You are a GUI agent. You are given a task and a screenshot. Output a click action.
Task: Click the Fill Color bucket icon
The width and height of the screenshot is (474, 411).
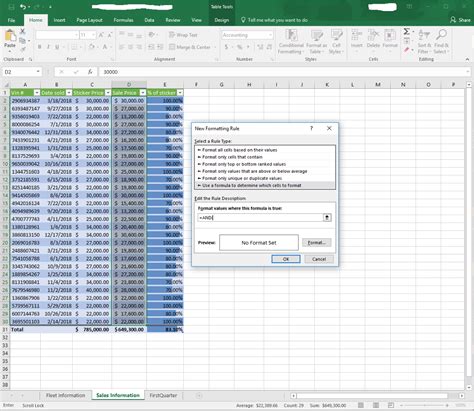click(92, 47)
